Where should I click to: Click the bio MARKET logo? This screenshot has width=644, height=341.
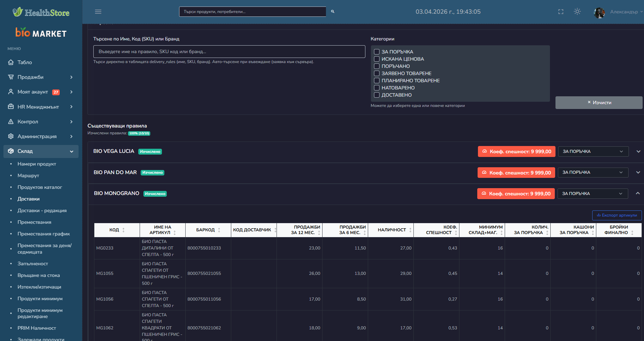pyautogui.click(x=41, y=33)
